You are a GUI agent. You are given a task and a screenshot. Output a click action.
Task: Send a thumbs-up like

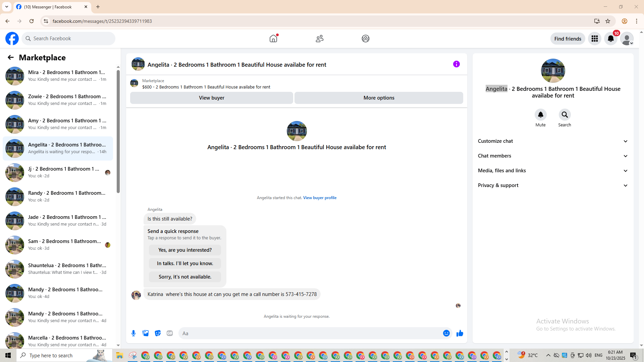click(460, 333)
